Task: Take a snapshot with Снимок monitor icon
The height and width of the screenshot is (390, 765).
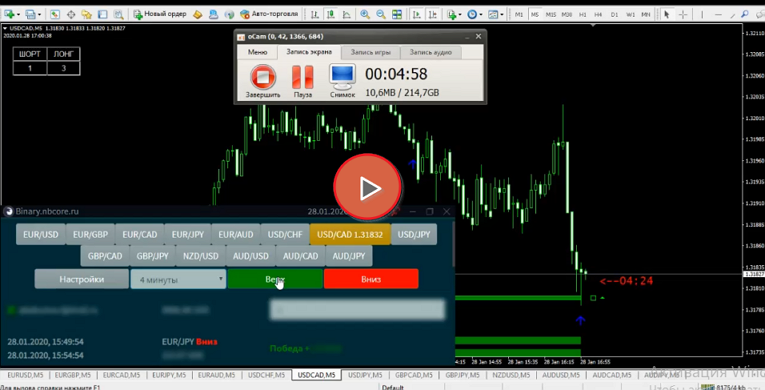Action: (342, 76)
